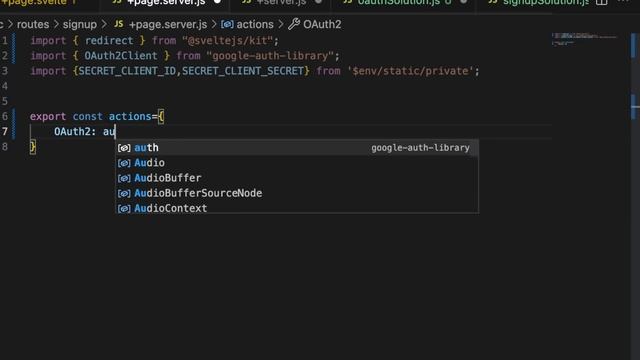The height and width of the screenshot is (360, 640).
Task: Open the actions breadcrumb symbol
Action: point(255,24)
